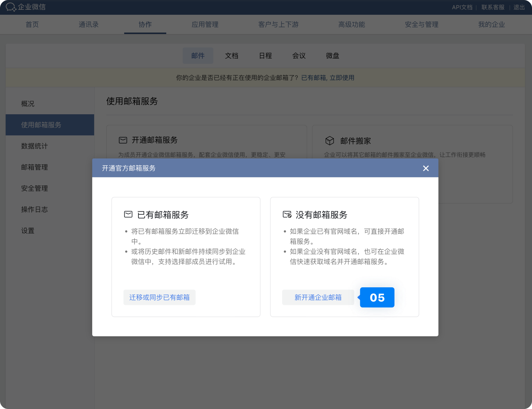Go to 通讯录 in top navigation

click(x=88, y=25)
